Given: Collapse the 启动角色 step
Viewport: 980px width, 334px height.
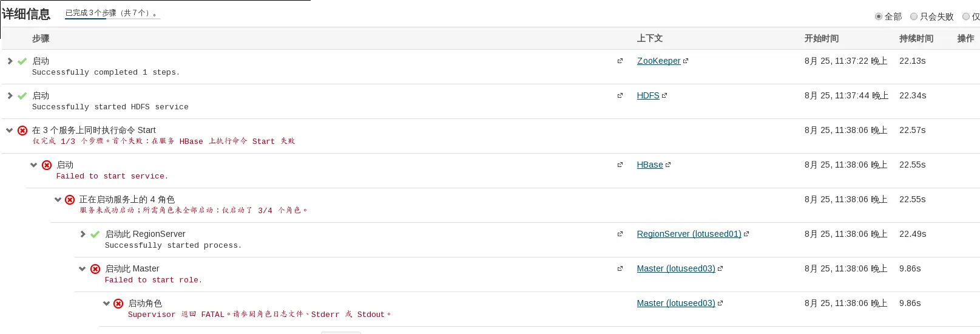Looking at the screenshot, I should (x=106, y=303).
